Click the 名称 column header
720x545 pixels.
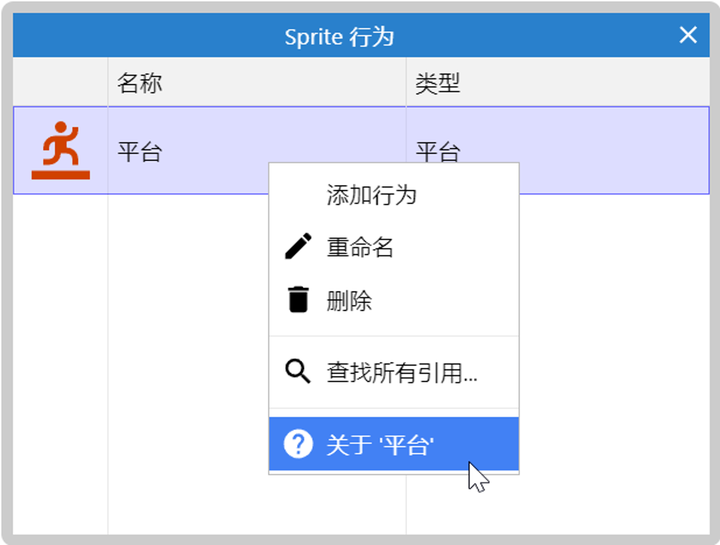(140, 83)
